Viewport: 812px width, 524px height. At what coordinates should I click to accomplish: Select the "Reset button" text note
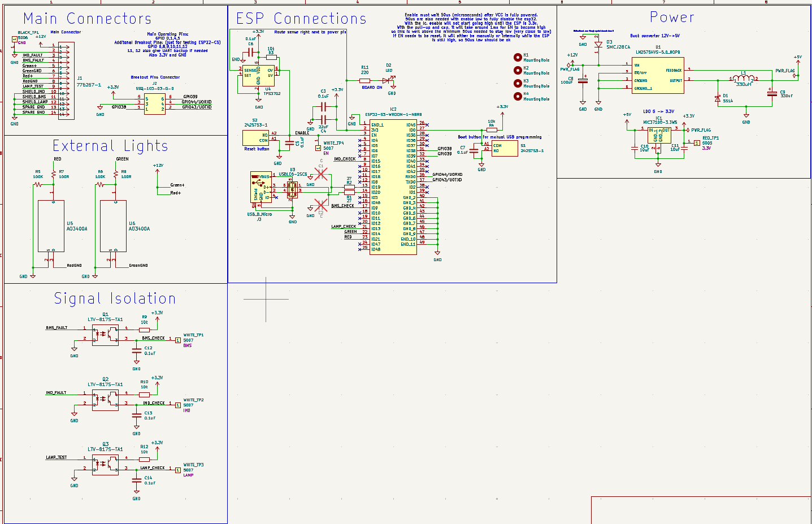pos(257,149)
